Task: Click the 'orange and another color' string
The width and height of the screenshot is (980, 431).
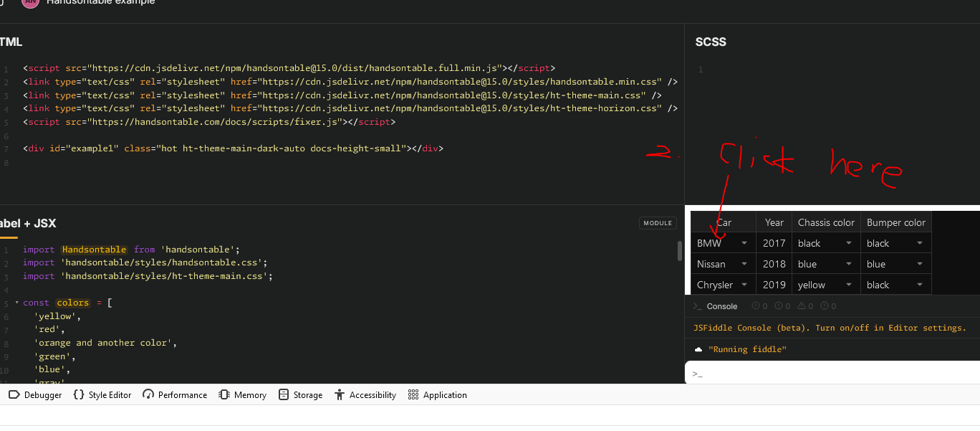Action: click(103, 343)
